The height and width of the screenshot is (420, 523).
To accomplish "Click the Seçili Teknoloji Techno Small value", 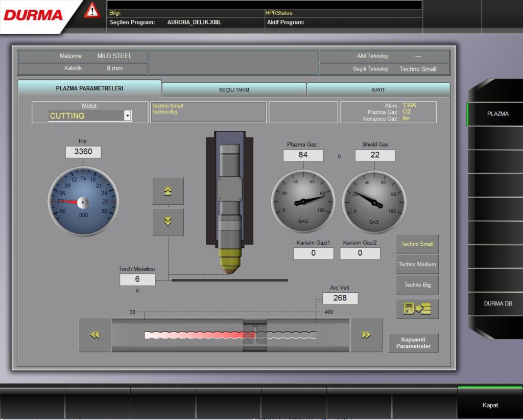I will (x=418, y=69).
